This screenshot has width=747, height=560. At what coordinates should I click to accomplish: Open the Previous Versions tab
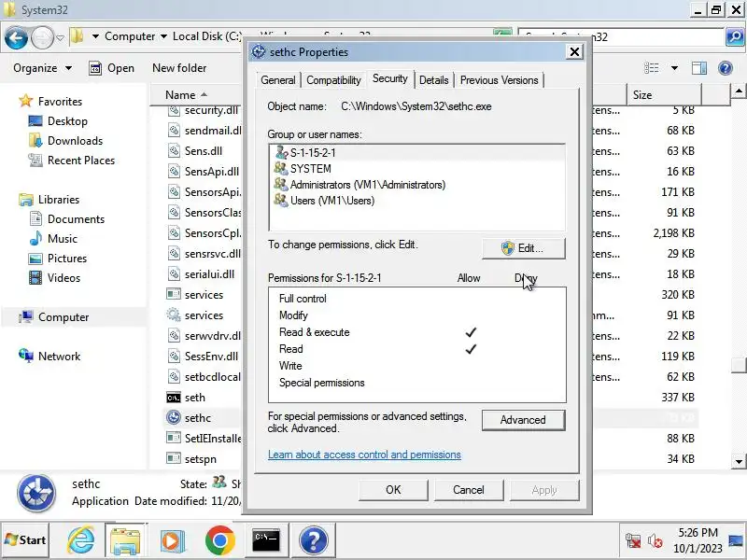(x=499, y=80)
